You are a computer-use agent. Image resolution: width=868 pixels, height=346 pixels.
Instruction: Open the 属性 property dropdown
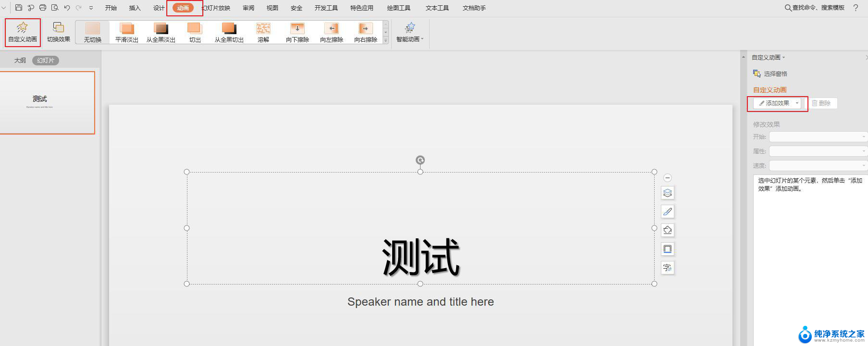click(x=818, y=151)
